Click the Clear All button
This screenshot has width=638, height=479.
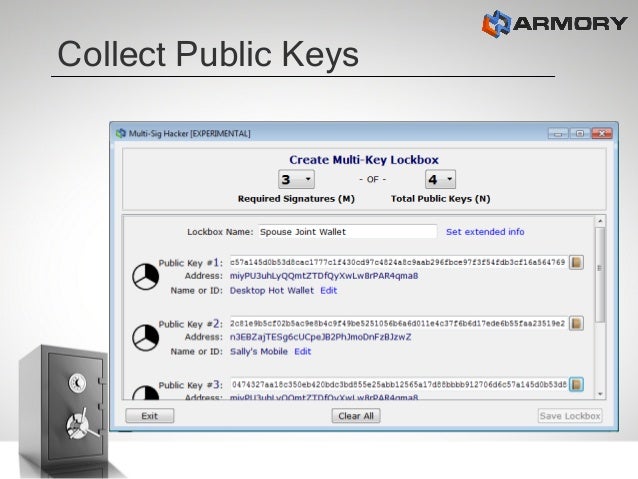coord(356,416)
